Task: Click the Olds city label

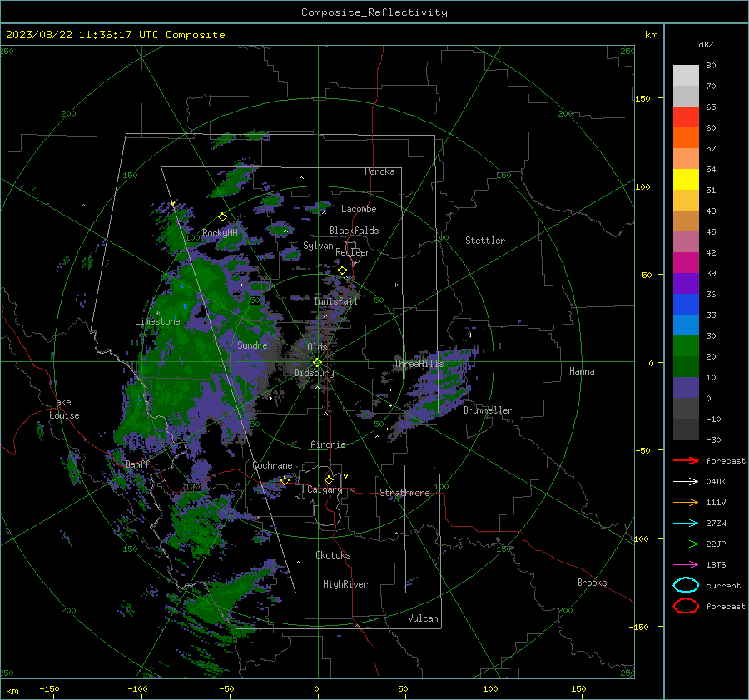Action: coord(317,347)
